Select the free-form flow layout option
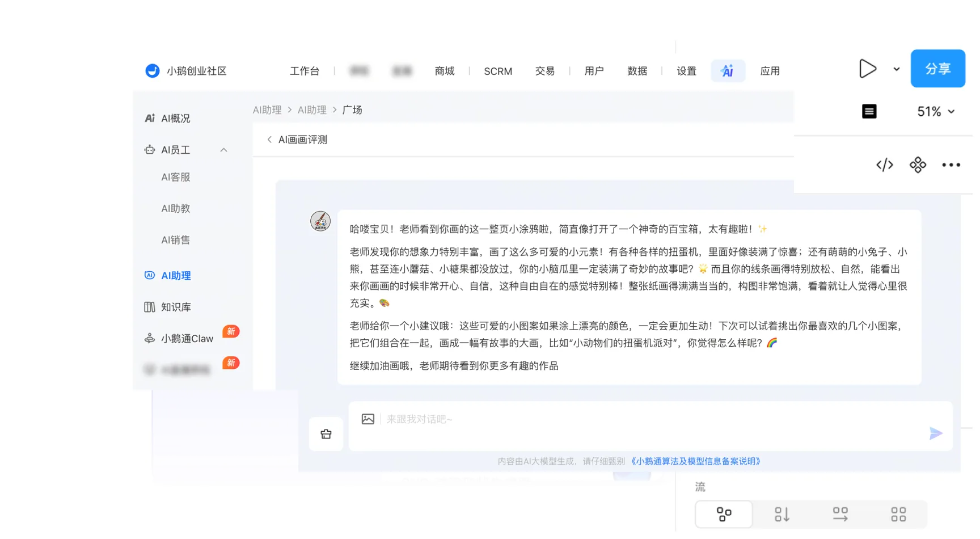The width and height of the screenshot is (980, 539). pos(724,515)
